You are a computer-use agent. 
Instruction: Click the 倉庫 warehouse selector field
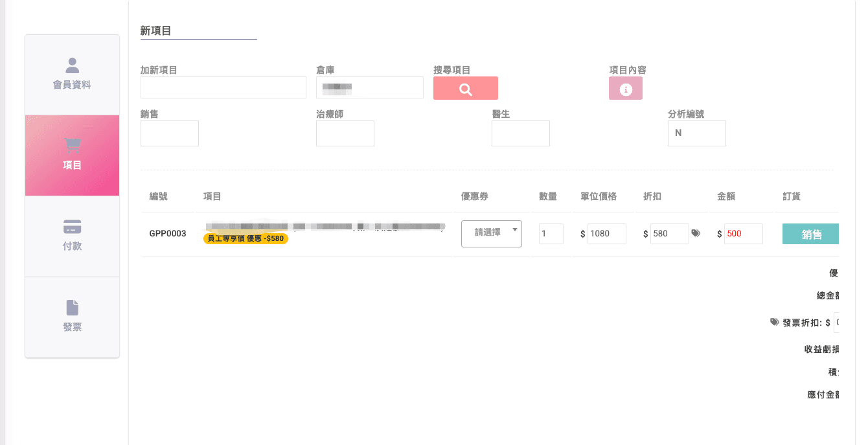click(369, 87)
